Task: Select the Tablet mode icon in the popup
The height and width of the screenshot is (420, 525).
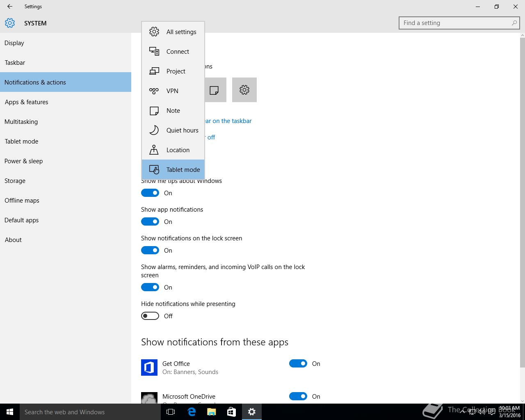Action: coord(154,169)
